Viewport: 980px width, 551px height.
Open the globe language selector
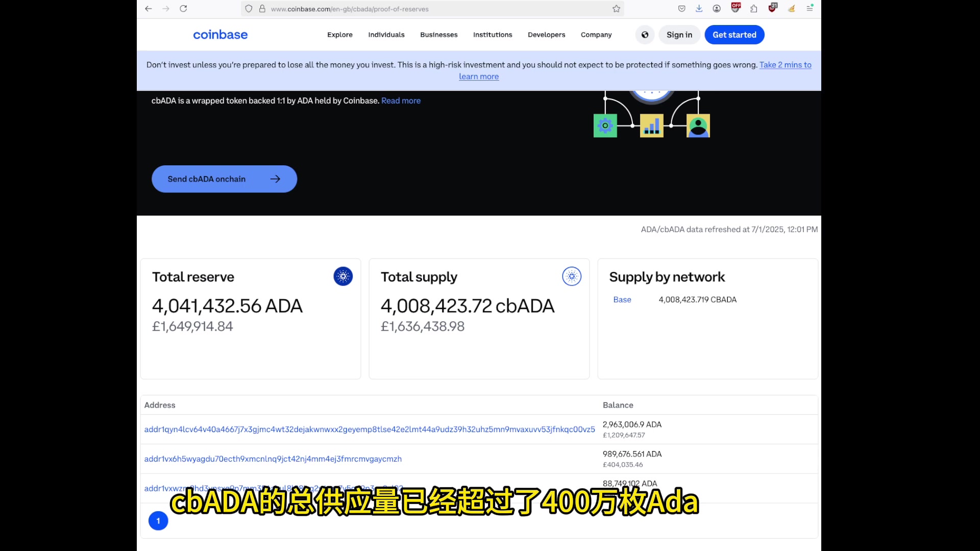(x=645, y=35)
